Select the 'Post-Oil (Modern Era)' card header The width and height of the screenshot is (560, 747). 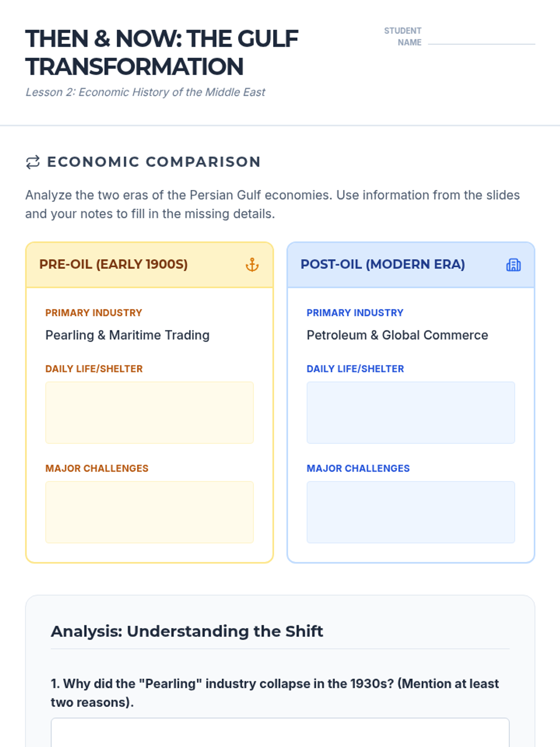pos(383,264)
